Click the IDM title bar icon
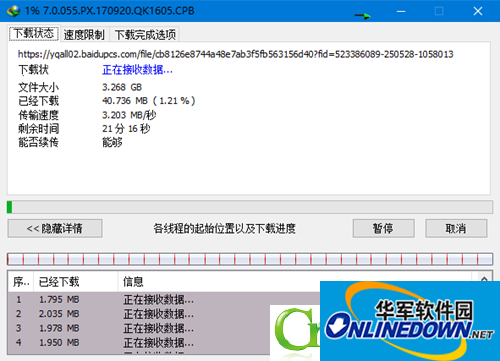The height and width of the screenshot is (361, 500). click(14, 11)
